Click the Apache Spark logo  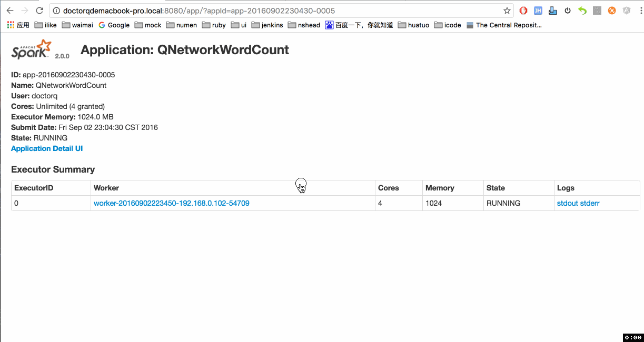(x=32, y=49)
